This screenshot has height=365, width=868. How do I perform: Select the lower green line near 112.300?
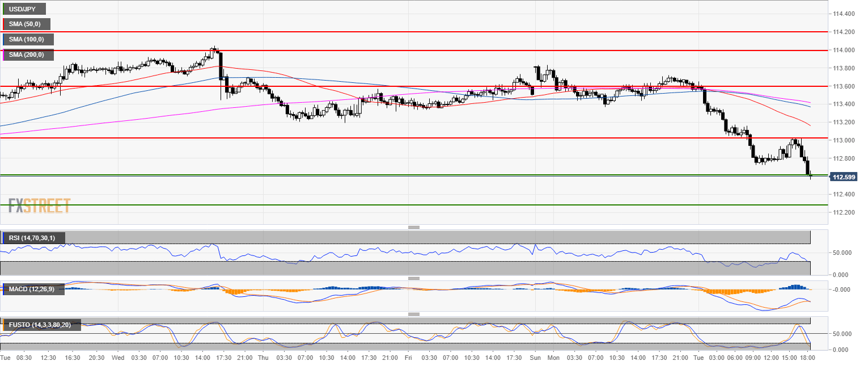(x=397, y=204)
